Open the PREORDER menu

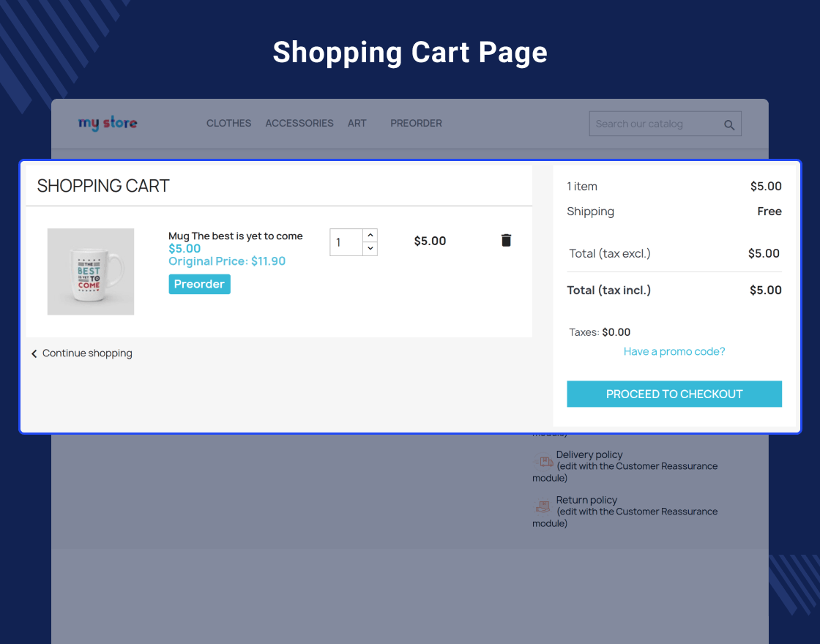tap(417, 124)
